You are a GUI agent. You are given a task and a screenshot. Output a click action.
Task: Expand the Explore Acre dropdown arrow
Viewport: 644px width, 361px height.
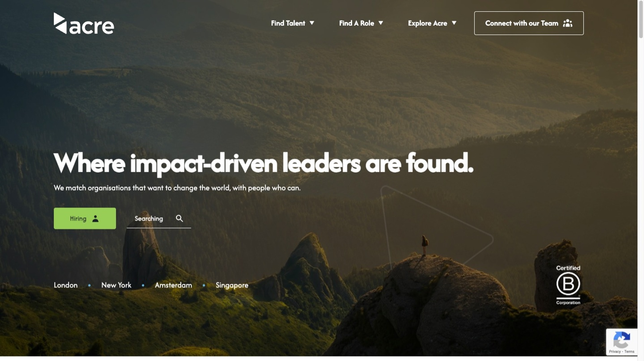[x=454, y=23]
